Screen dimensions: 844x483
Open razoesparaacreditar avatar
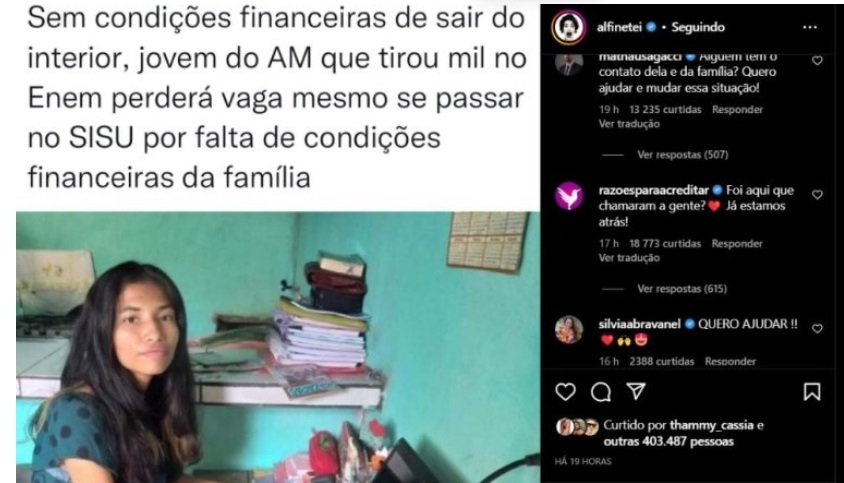(x=569, y=195)
